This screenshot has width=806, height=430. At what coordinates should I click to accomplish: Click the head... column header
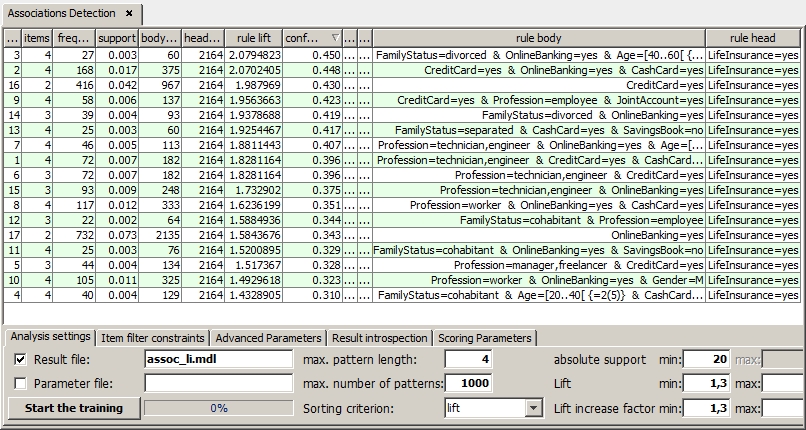[x=203, y=38]
